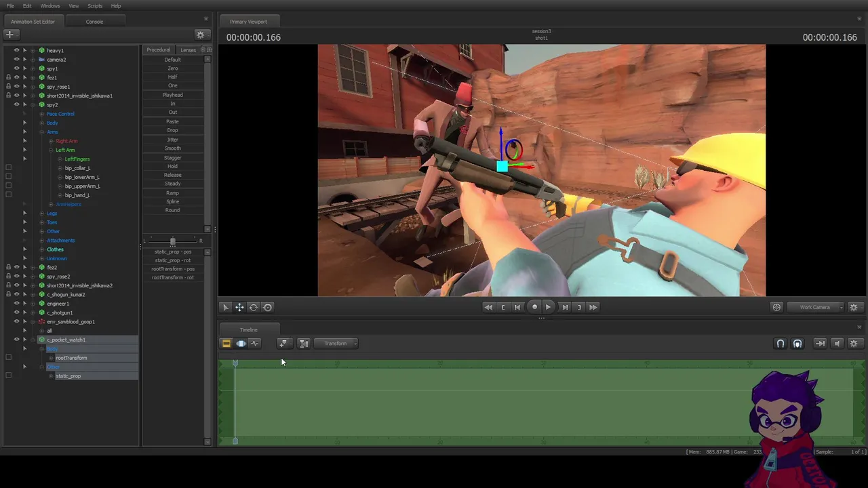Switch to the Console tab
This screenshot has height=488, width=868.
94,22
